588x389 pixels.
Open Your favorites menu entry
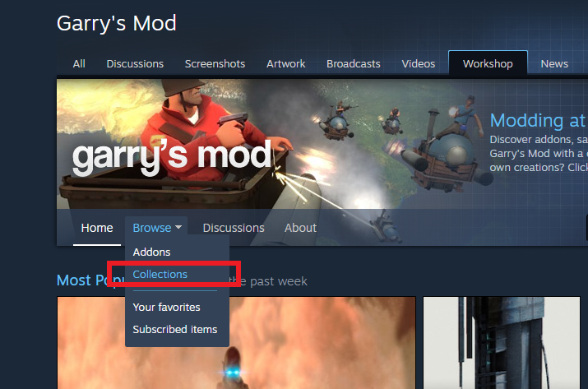(x=166, y=308)
